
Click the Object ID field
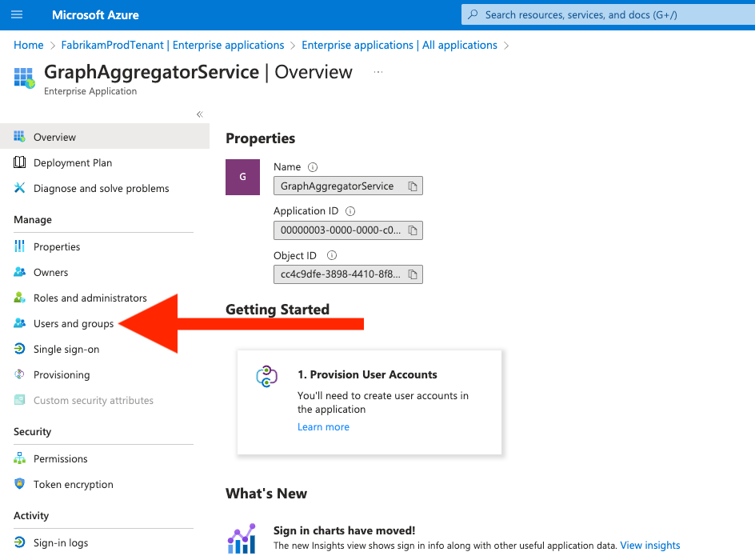coord(348,274)
